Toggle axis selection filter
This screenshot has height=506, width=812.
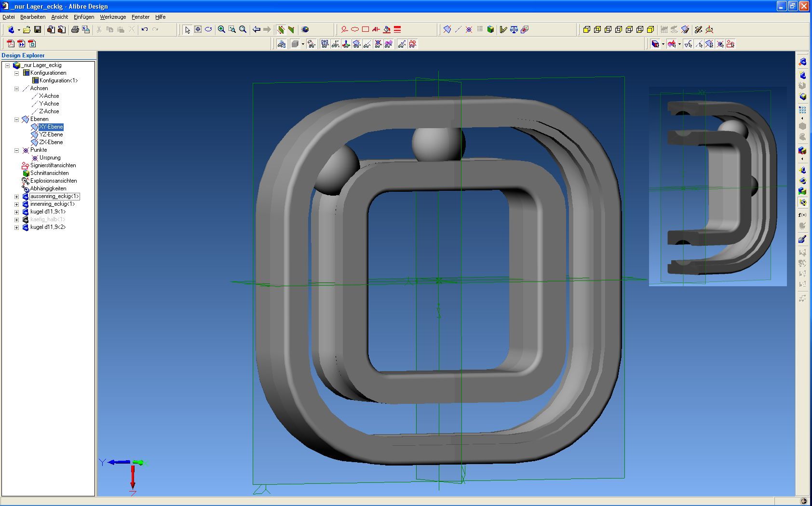tap(699, 44)
